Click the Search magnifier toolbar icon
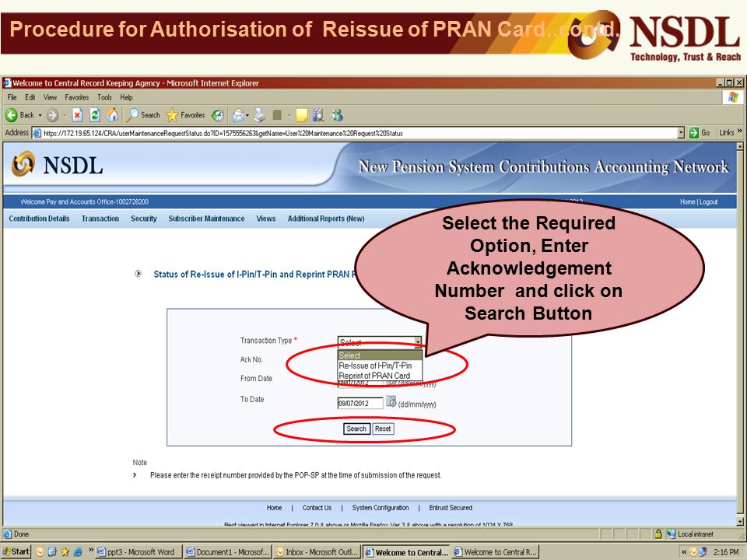747x560 pixels. click(132, 115)
